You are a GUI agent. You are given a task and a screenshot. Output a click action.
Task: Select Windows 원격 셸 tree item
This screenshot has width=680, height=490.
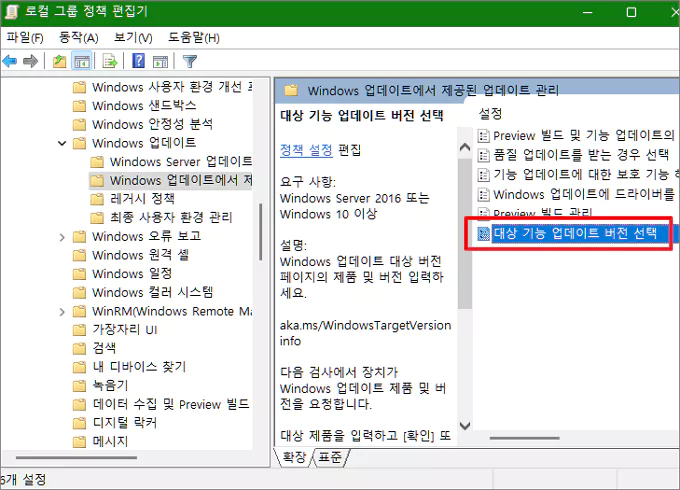141,255
